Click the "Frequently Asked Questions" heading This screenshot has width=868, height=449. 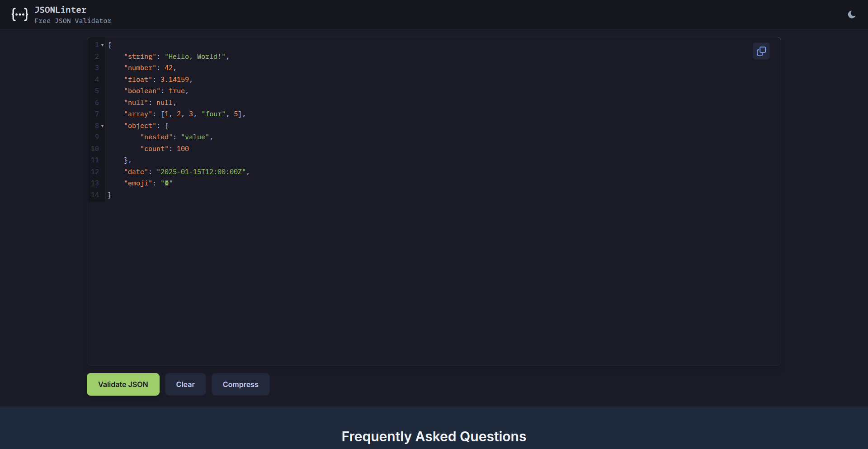[434, 436]
